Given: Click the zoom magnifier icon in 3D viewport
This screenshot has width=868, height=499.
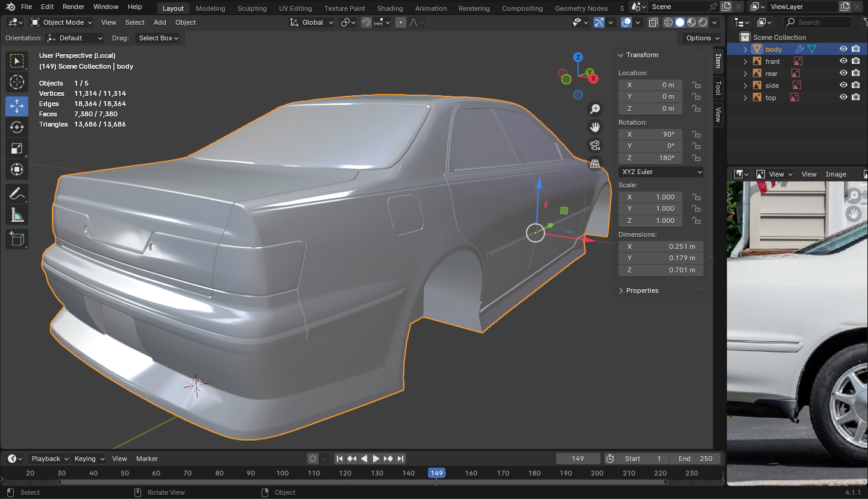Looking at the screenshot, I should click(x=595, y=108).
